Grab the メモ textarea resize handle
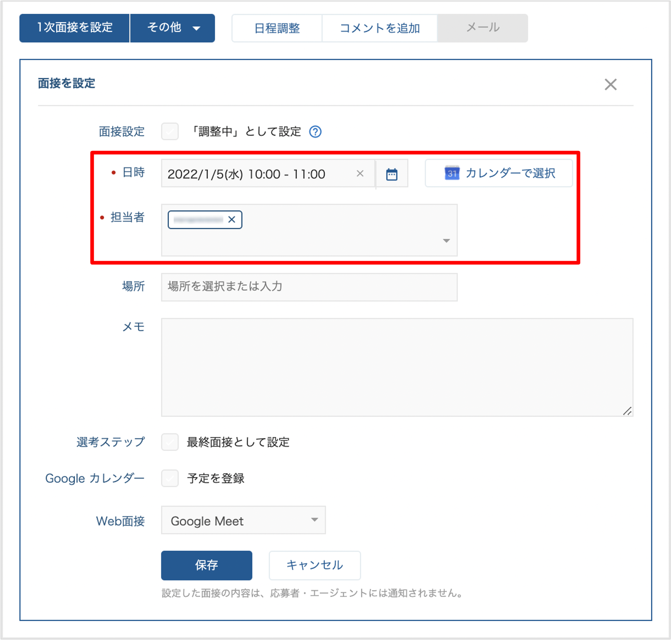672x640 pixels. [627, 411]
